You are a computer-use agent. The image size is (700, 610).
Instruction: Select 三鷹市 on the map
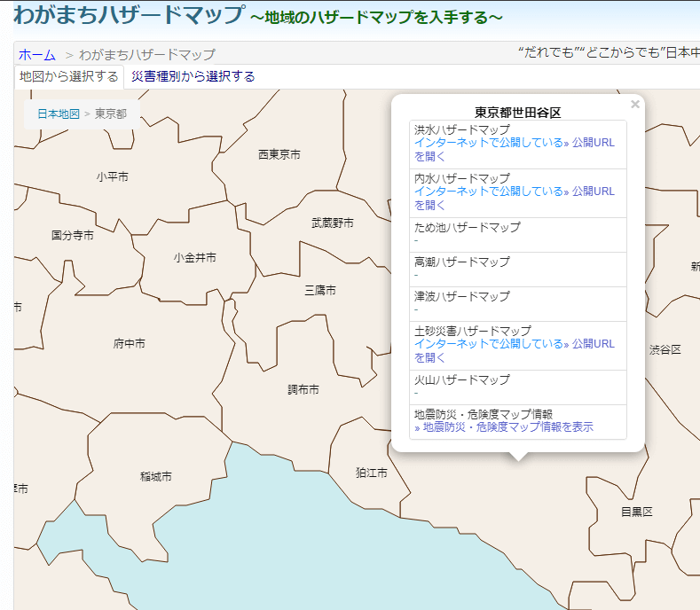(x=319, y=290)
